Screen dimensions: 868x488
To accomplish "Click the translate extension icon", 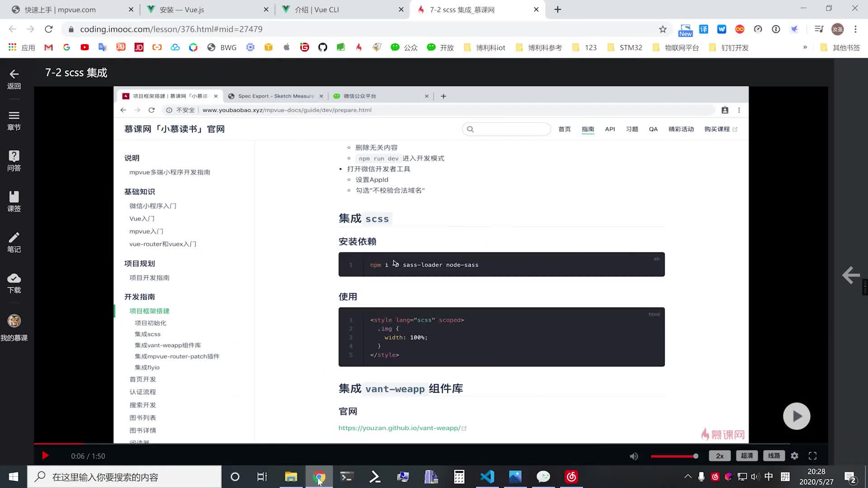I will click(703, 29).
